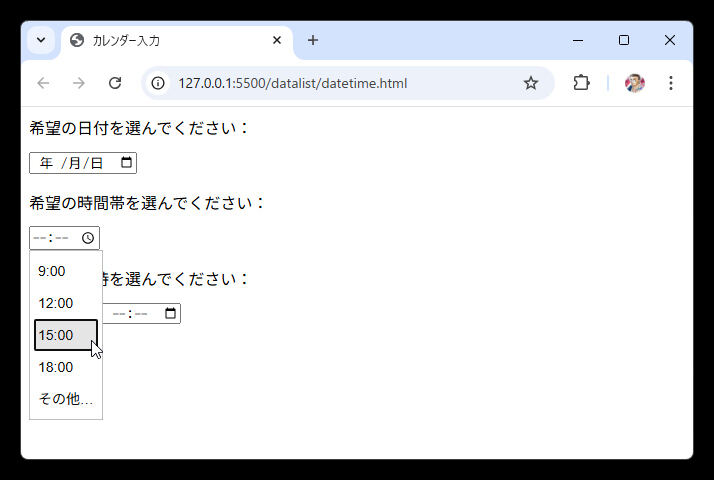This screenshot has width=714, height=480.
Task: Open the datetime field calendar picker
Action: (x=170, y=314)
